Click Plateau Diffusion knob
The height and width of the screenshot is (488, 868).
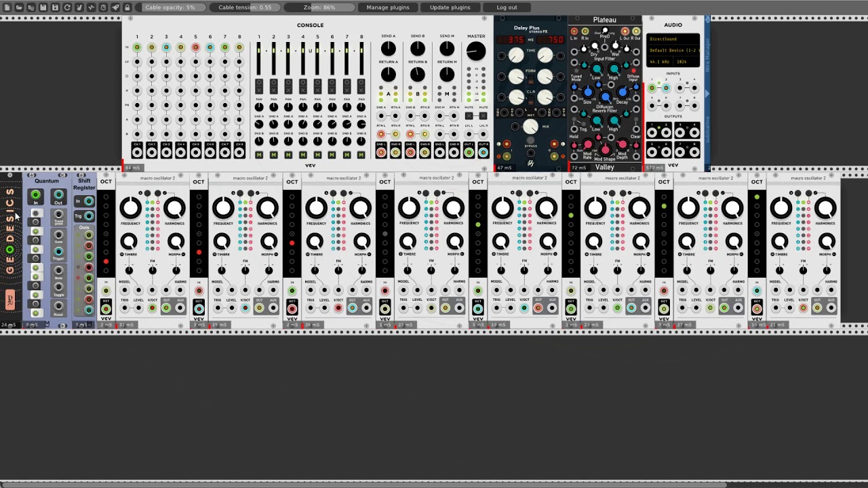(605, 98)
